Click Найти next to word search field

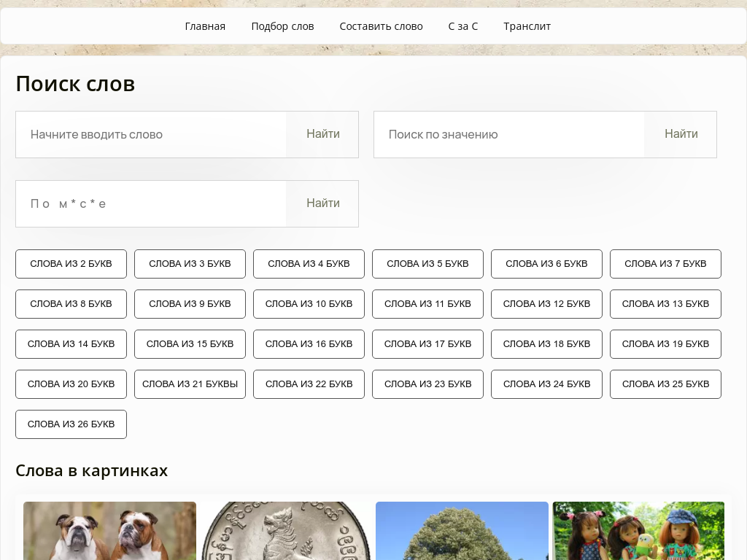(323, 134)
